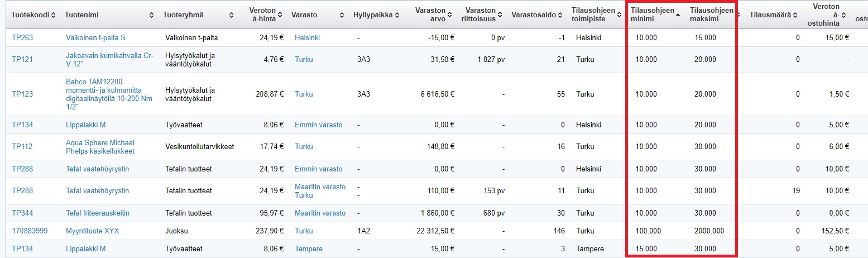Open Helsinki warehouse link in TP263 row
The height and width of the screenshot is (258, 868).
[x=307, y=38]
